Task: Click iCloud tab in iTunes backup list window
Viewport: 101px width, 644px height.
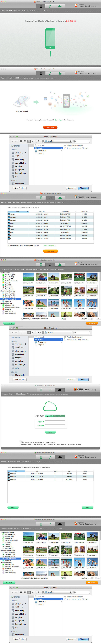Action: [60, 197]
